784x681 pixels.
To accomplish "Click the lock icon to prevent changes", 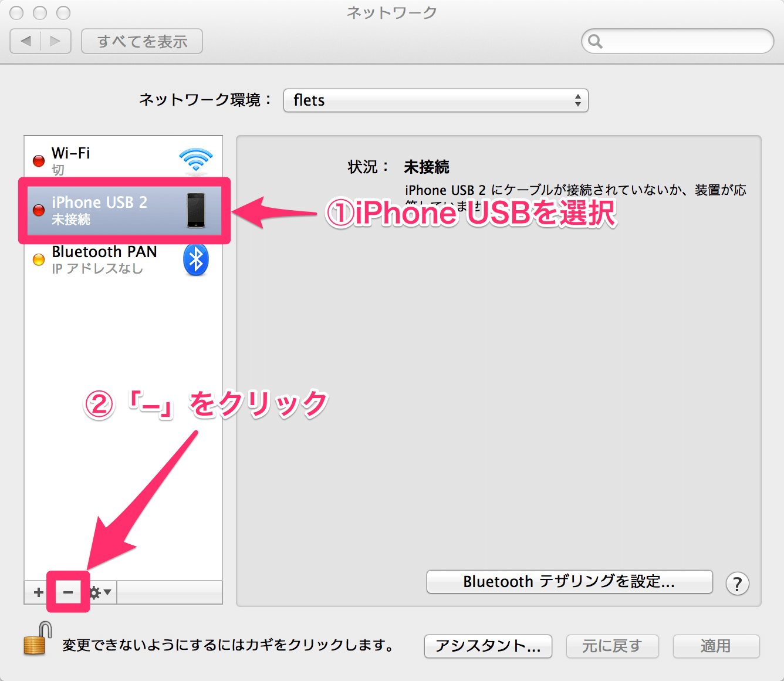I will point(36,639).
